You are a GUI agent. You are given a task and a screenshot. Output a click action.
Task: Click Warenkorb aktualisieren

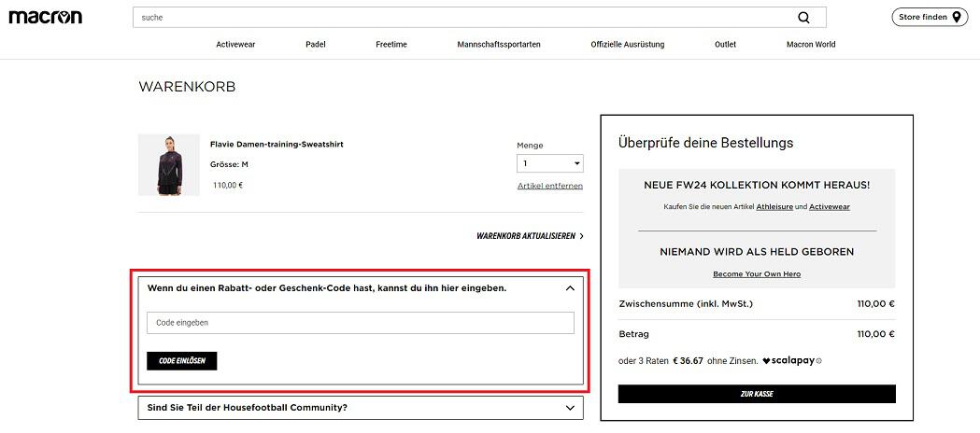pyautogui.click(x=526, y=236)
